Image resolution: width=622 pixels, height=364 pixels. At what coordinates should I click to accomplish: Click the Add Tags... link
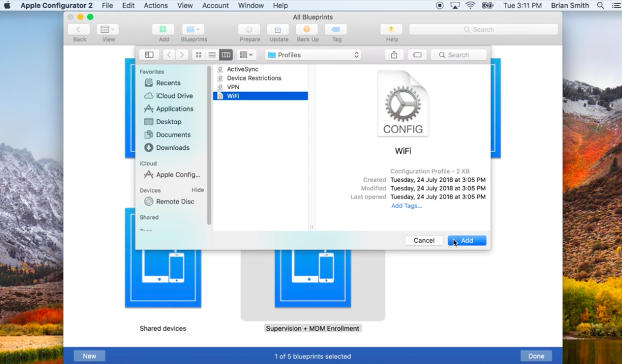[x=407, y=205]
